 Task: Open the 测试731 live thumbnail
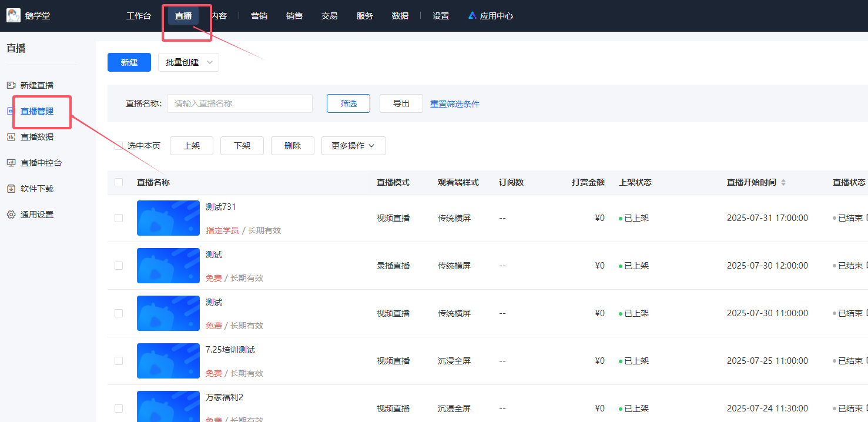click(168, 218)
